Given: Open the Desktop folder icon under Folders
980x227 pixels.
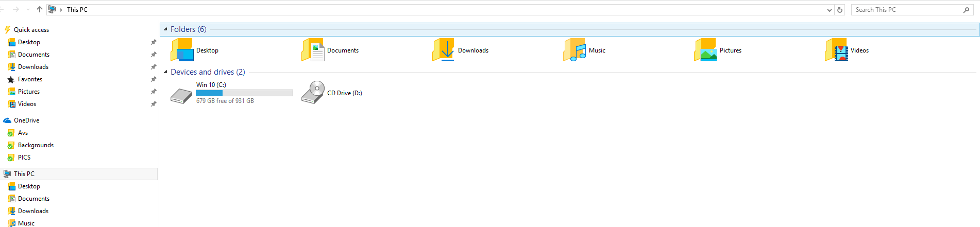Looking at the screenshot, I should [x=182, y=50].
